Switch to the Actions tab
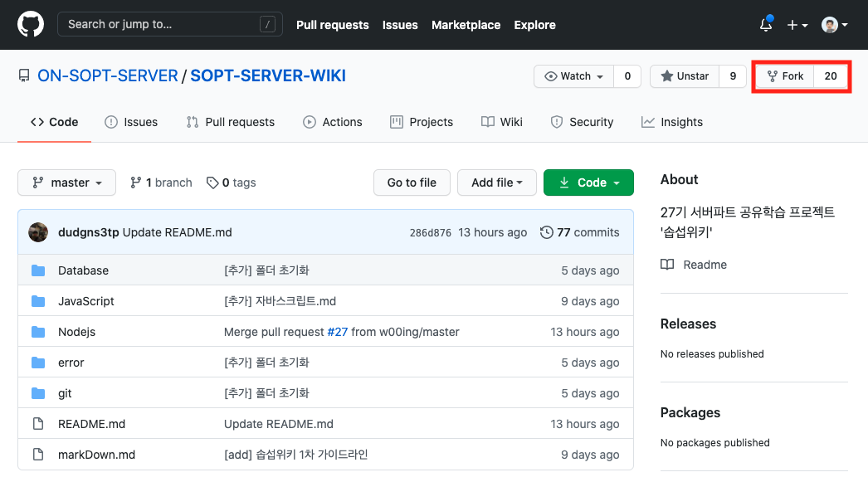This screenshot has height=482, width=868. point(333,122)
